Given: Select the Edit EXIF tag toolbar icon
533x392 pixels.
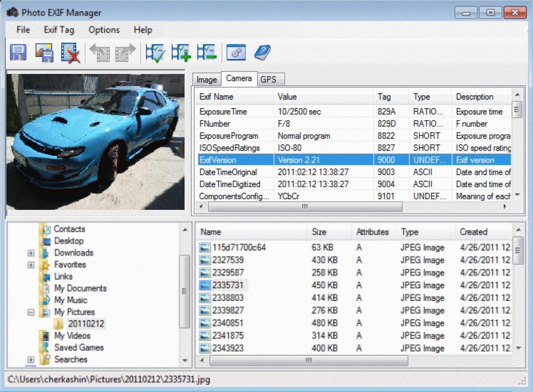Looking at the screenshot, I should point(154,52).
